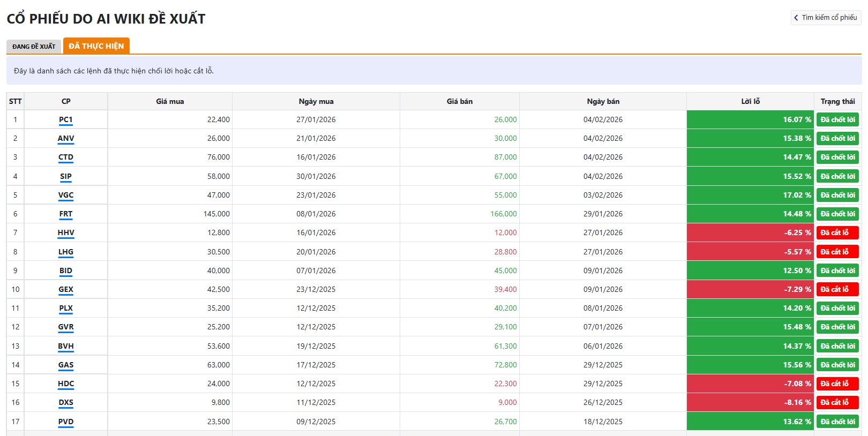Switch to the ĐANG ĐỀ XUẤT tab
Image resolution: width=868 pixels, height=436 pixels.
tap(34, 47)
